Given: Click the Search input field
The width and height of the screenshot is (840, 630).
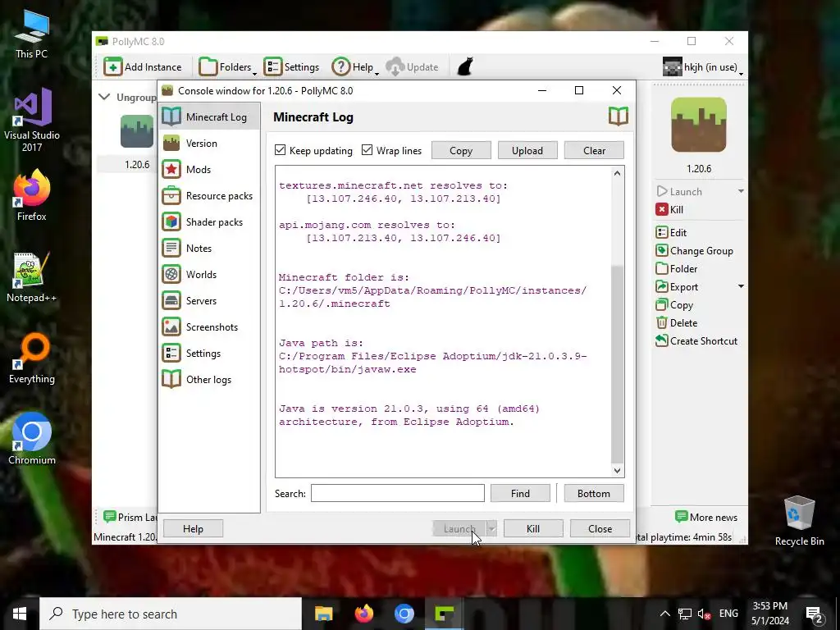Looking at the screenshot, I should click(398, 493).
